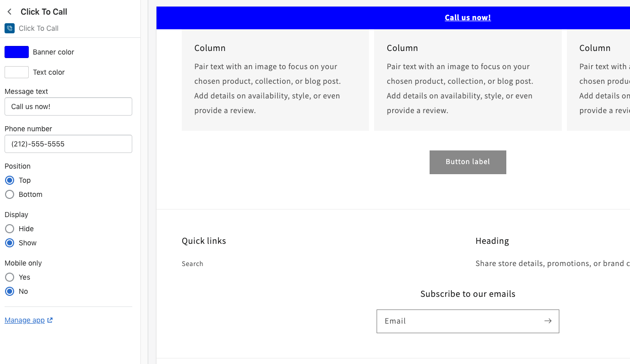Screen dimensions: 630x364
Task: Select the Bottom position radio button
Action: click(x=9, y=194)
